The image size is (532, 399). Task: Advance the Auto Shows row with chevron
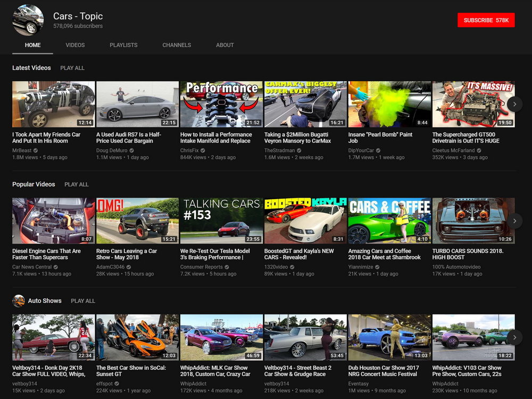click(x=514, y=337)
